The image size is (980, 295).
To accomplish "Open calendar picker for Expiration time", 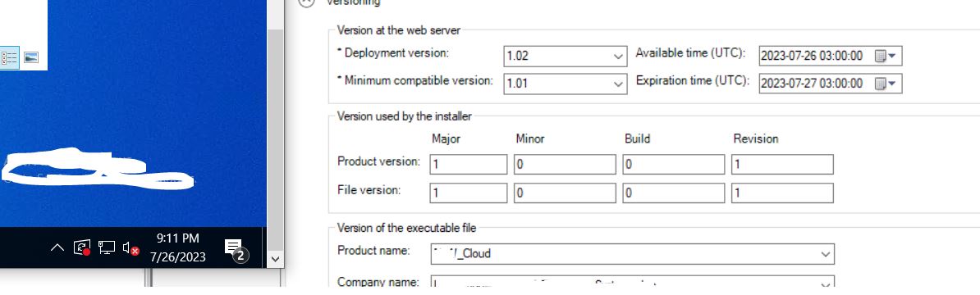I will pos(885,84).
